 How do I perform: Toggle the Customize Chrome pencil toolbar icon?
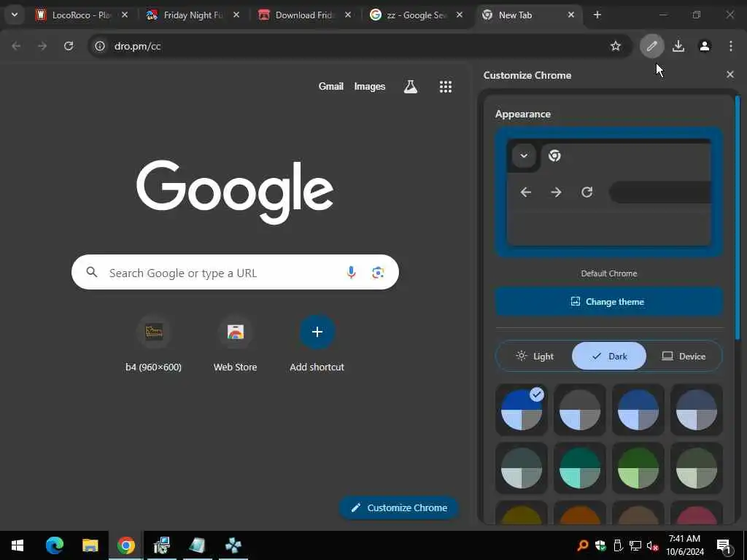tap(651, 46)
